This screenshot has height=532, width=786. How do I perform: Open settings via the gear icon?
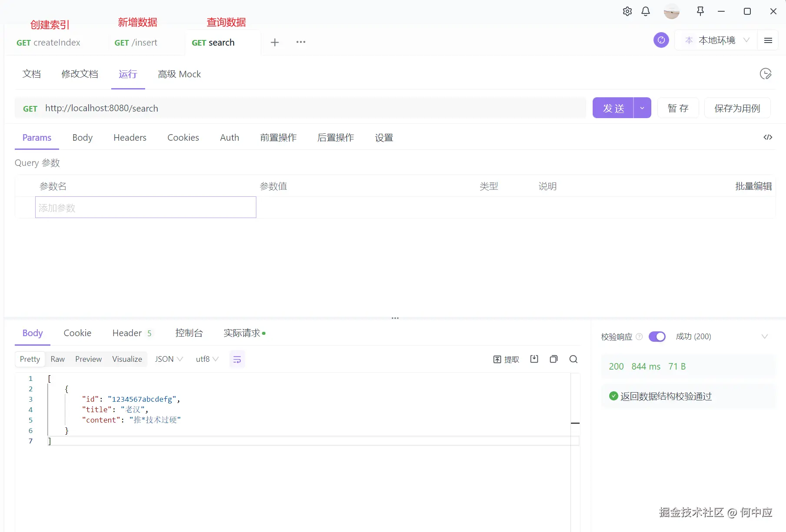tap(627, 11)
